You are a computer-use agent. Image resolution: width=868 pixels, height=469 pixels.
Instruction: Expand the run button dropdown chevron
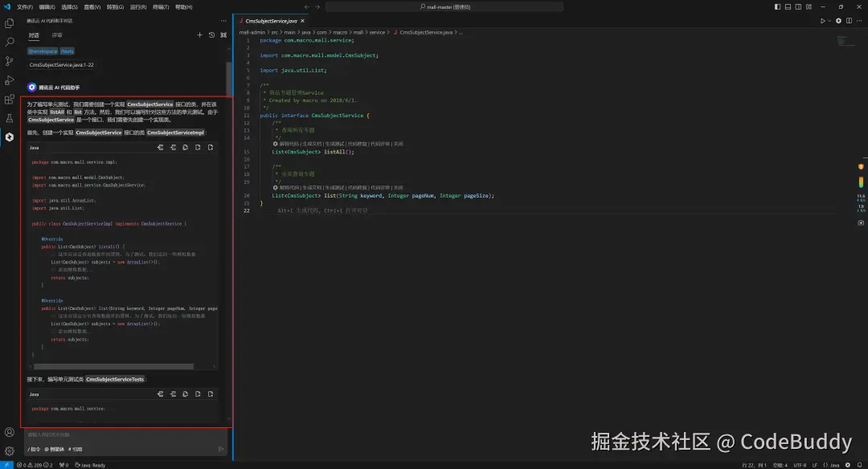coord(829,21)
